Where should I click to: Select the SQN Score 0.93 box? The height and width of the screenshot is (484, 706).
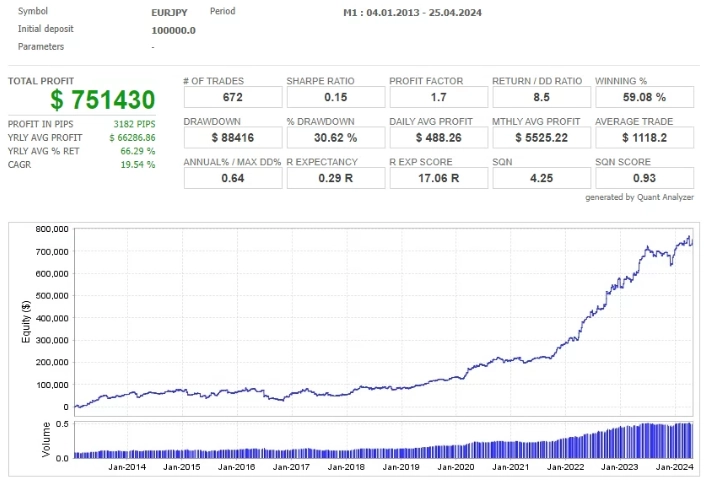click(644, 178)
